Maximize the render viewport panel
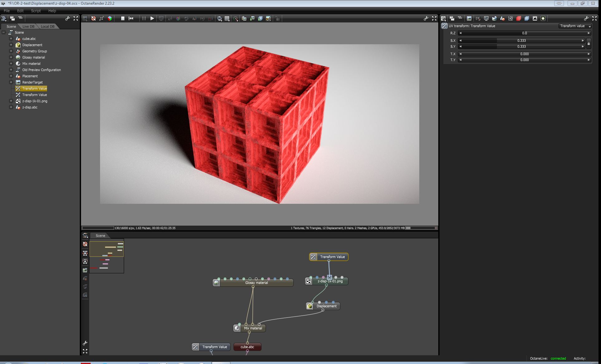 (x=434, y=18)
